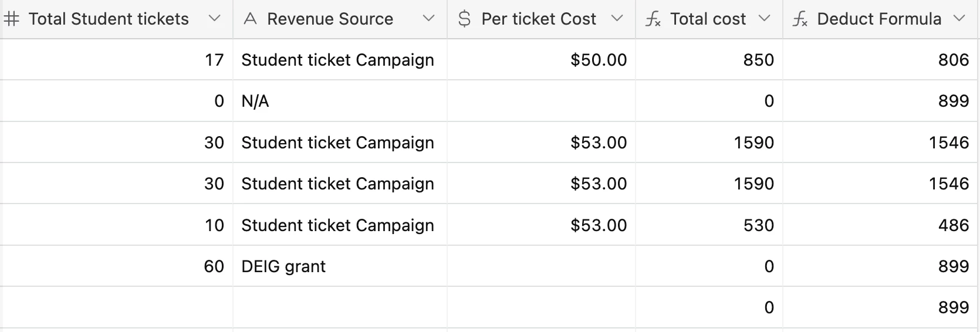Viewport: 980px width, 332px height.
Task: Click the 60 student tickets cell
Action: [x=214, y=266]
